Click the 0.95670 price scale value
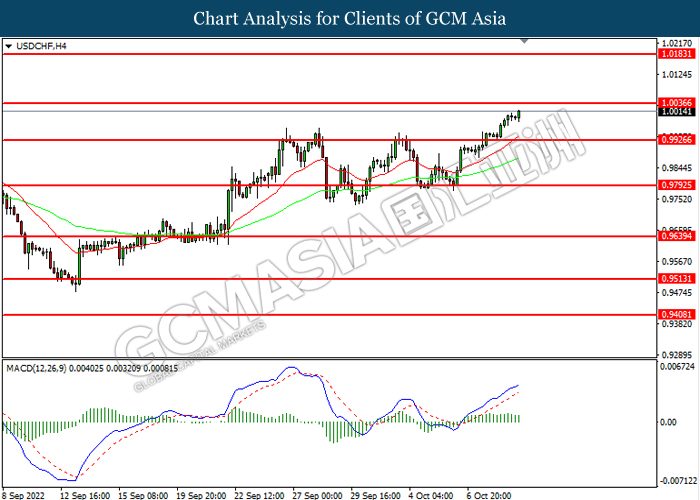 click(x=677, y=261)
